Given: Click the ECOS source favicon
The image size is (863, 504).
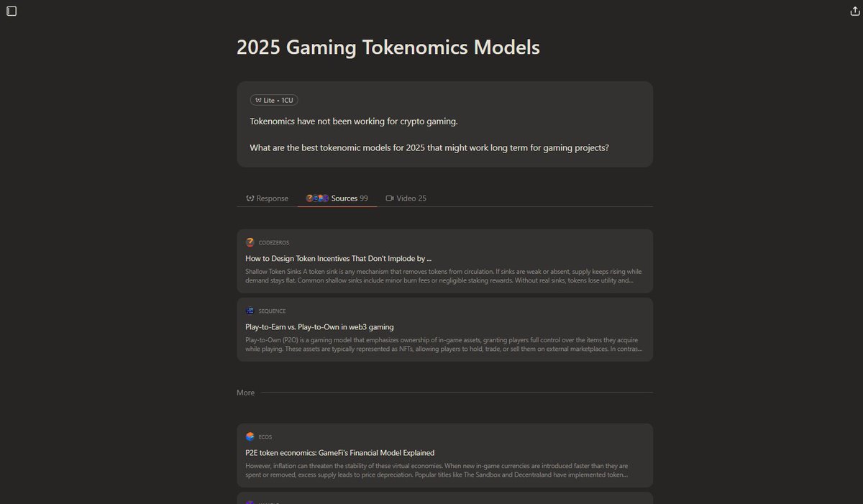Looking at the screenshot, I should click(x=250, y=436).
